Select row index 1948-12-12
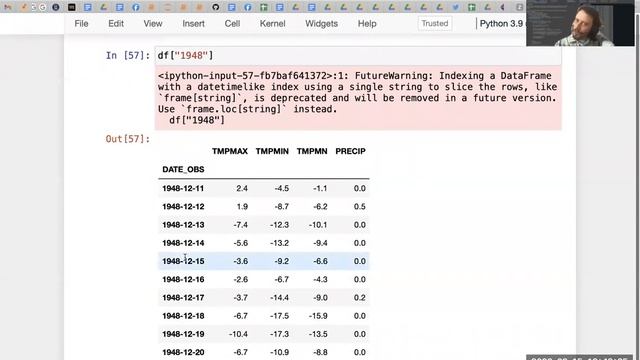The width and height of the screenshot is (640, 360). coord(183,207)
